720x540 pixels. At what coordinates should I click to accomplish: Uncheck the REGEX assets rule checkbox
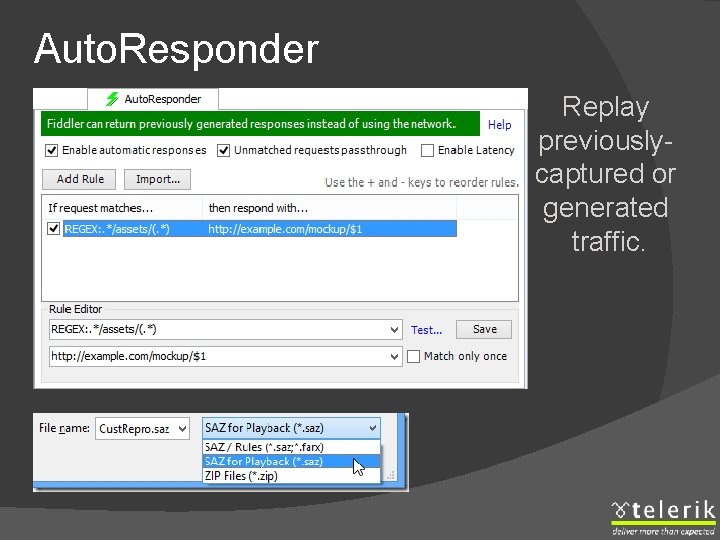(54, 228)
